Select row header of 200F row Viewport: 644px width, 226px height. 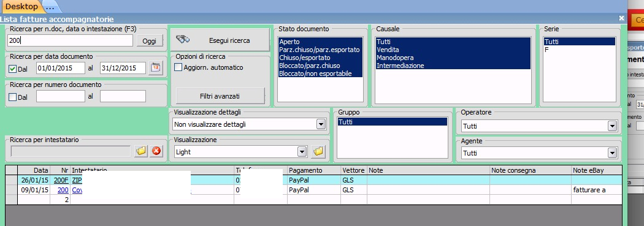pos(12,180)
